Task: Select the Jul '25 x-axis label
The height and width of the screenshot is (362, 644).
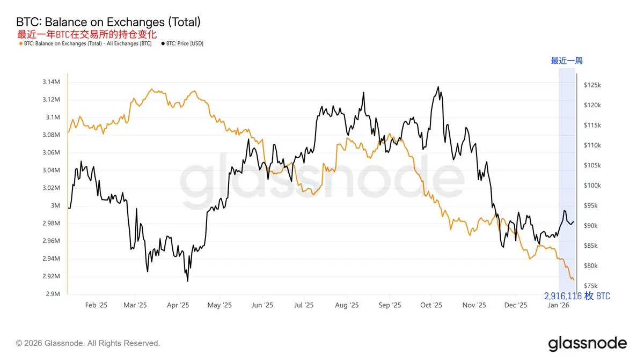Action: click(x=304, y=305)
